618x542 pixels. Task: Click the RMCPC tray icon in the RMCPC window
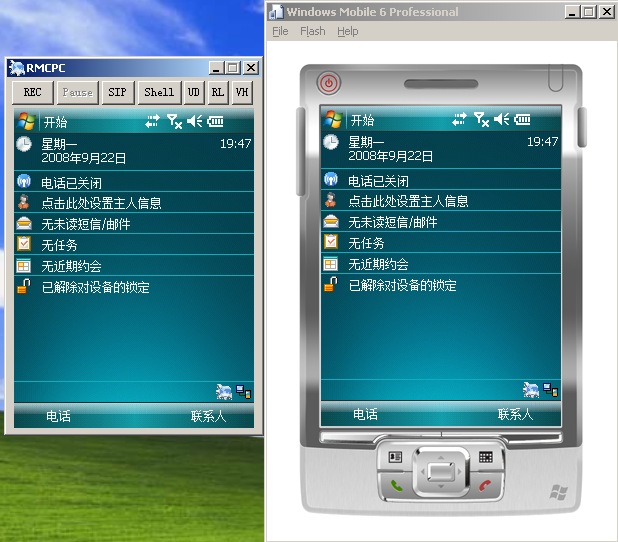click(x=224, y=392)
